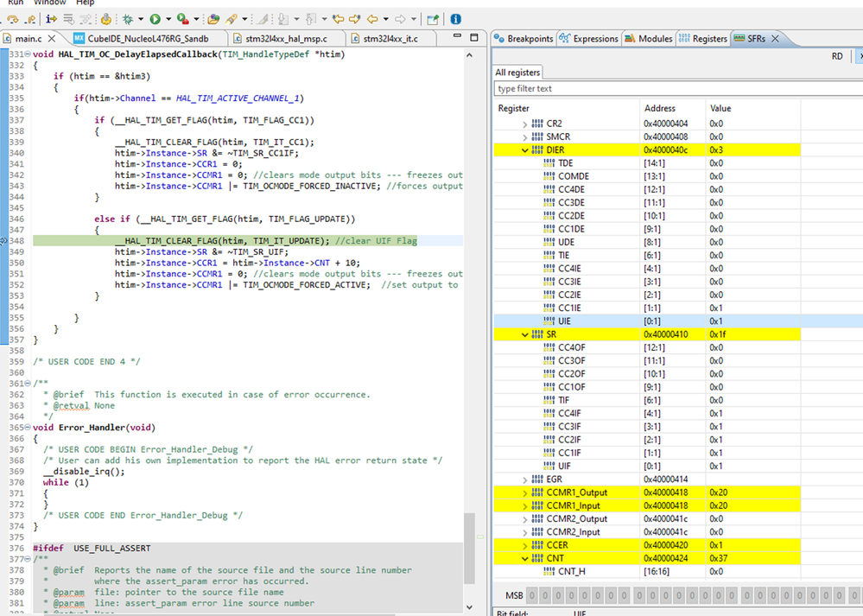Screen dimensions: 863x616
Task: Click the Back navigation arrow icon
Action: coord(373,19)
